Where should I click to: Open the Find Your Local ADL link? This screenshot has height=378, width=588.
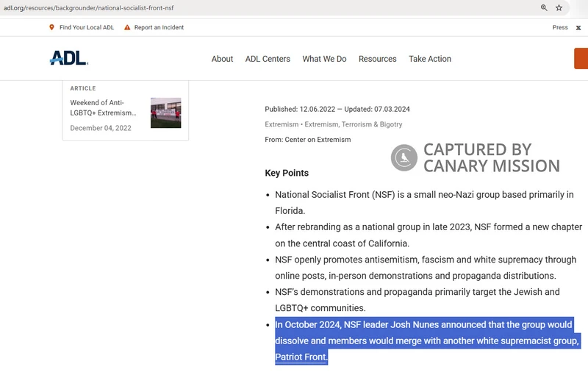(87, 27)
